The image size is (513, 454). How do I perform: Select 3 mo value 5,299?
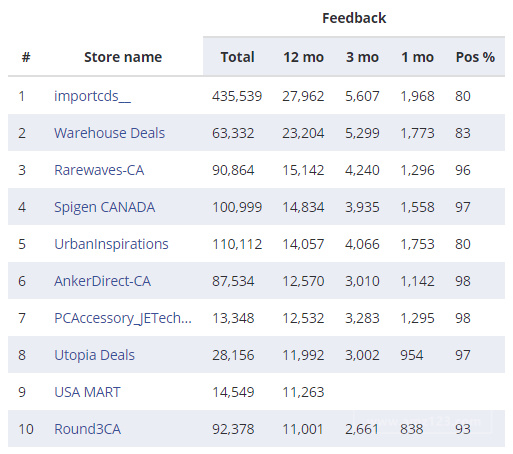click(x=362, y=133)
